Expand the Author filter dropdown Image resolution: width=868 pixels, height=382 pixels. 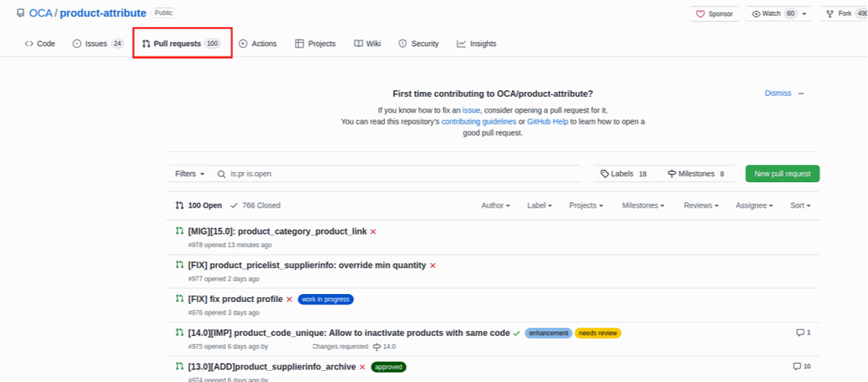(495, 205)
